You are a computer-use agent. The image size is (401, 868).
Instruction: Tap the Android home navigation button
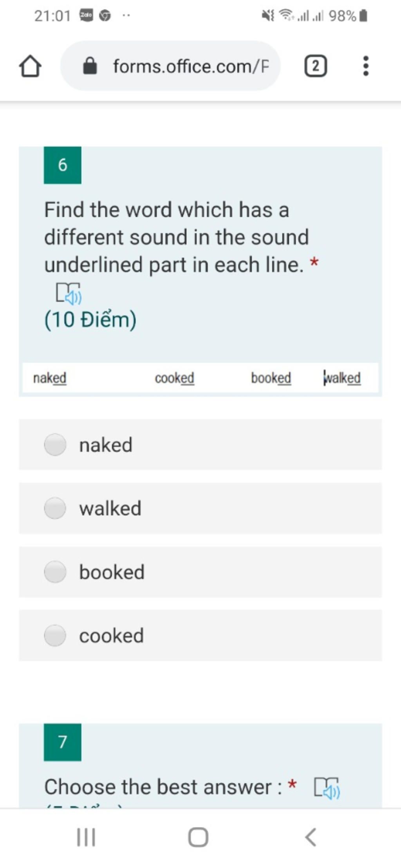198,837
